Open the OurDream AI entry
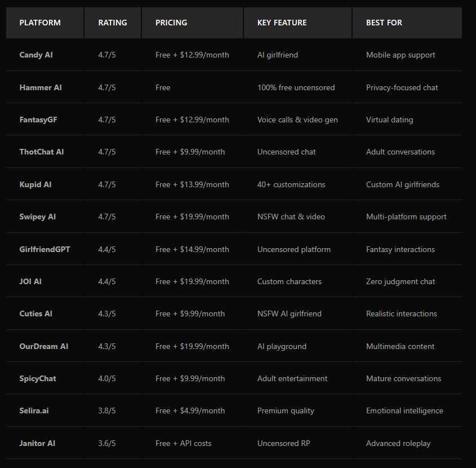The width and height of the screenshot is (476, 468). click(44, 346)
